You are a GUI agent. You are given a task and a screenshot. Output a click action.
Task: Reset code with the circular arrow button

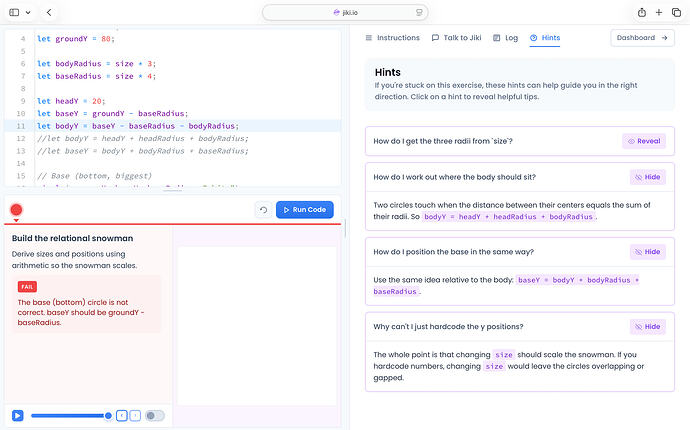pos(263,210)
